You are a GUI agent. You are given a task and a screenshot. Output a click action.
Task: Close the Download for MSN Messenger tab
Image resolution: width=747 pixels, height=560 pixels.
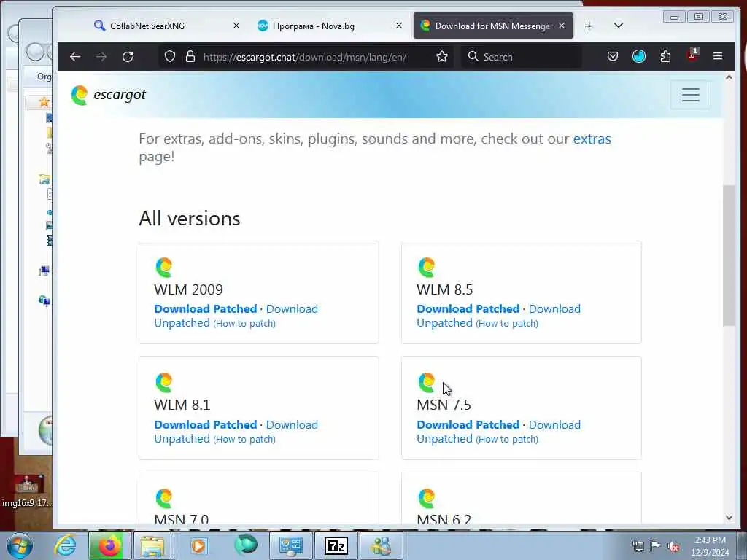(562, 26)
